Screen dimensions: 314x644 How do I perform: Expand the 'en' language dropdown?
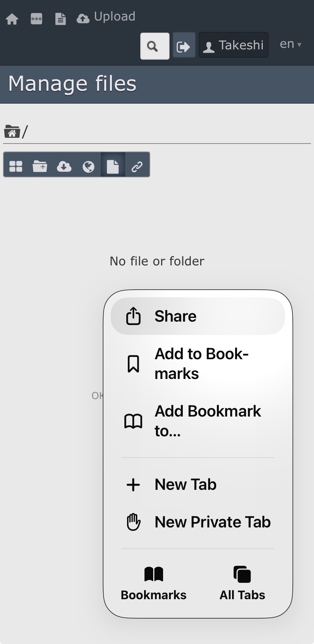coord(290,44)
